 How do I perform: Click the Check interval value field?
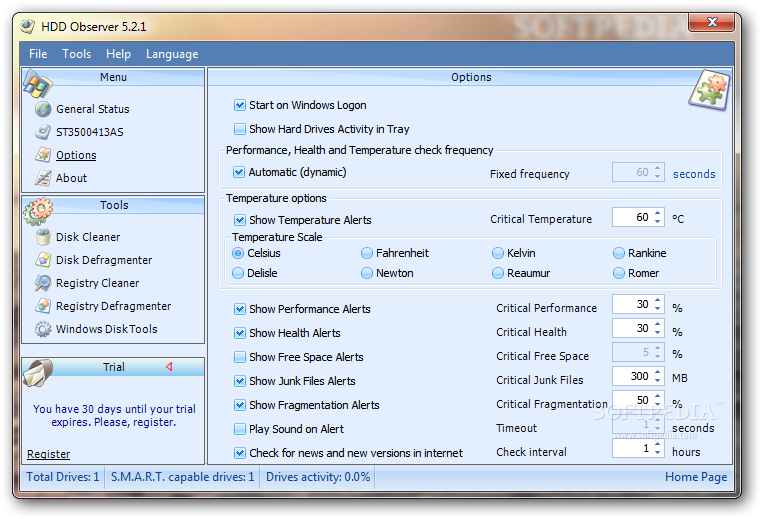tap(633, 448)
